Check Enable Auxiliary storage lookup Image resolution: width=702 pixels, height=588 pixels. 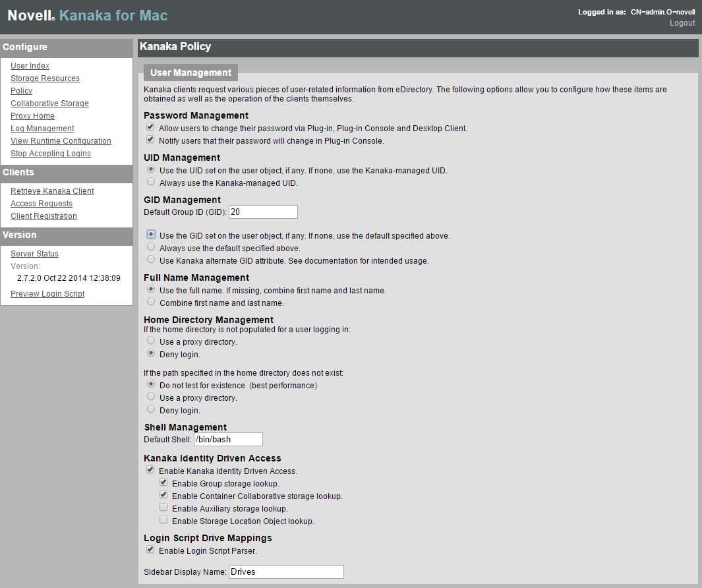(x=163, y=508)
